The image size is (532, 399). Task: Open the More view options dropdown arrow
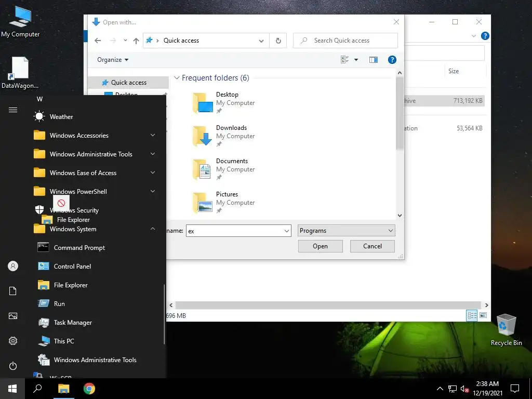click(356, 60)
